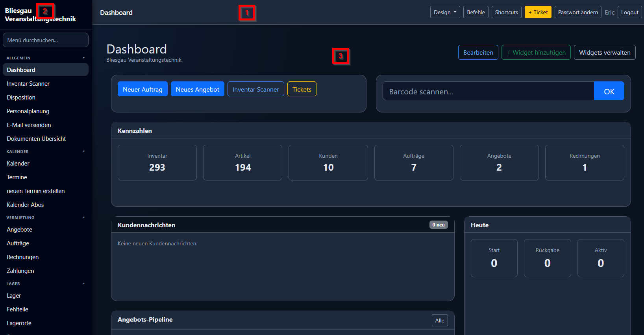The image size is (644, 335).
Task: Click Widget hinzufügen button
Action: [536, 52]
